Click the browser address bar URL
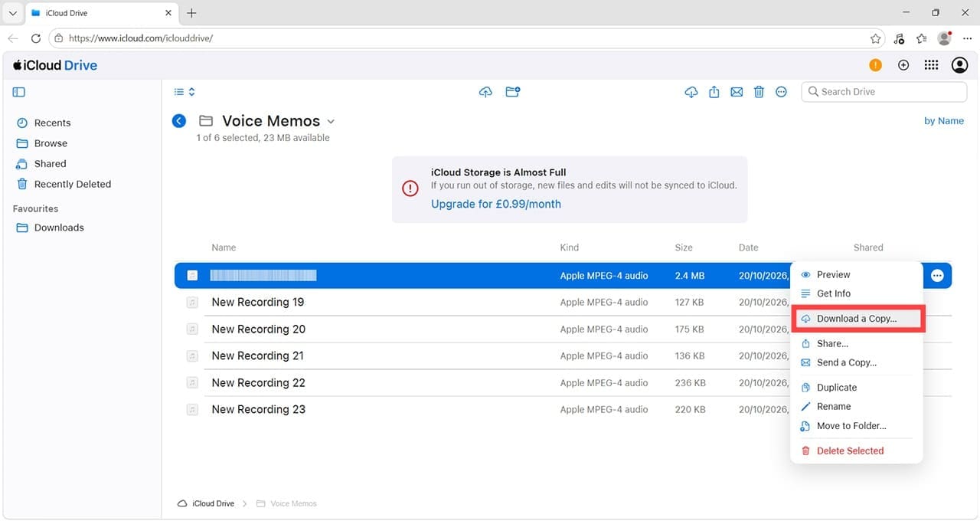980x521 pixels. tap(141, 38)
